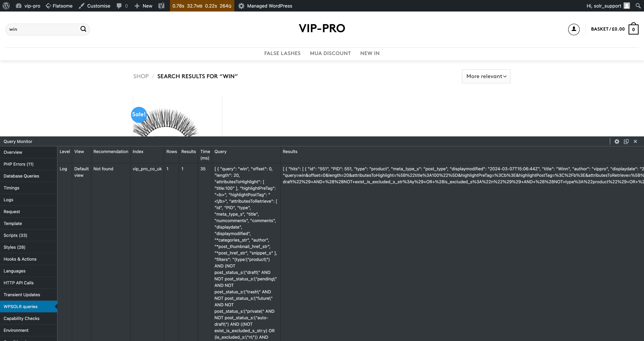Open Managed WordPress gear menu
This screenshot has height=341, width=644.
(x=265, y=6)
